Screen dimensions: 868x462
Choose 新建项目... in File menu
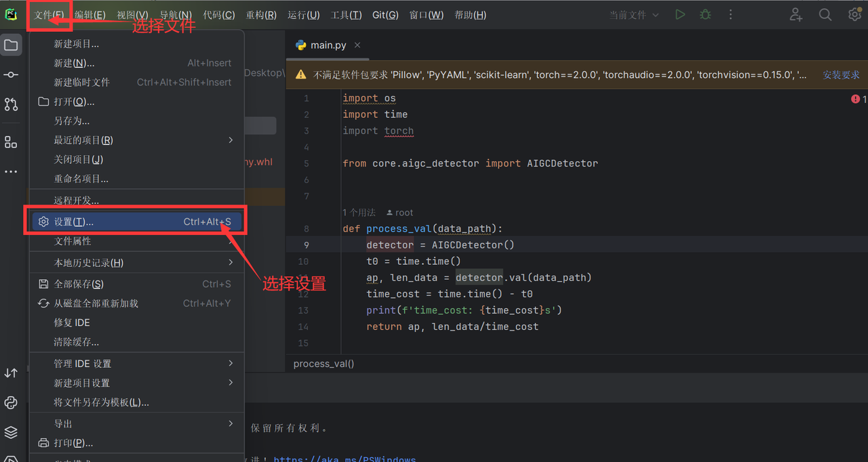coord(137,43)
